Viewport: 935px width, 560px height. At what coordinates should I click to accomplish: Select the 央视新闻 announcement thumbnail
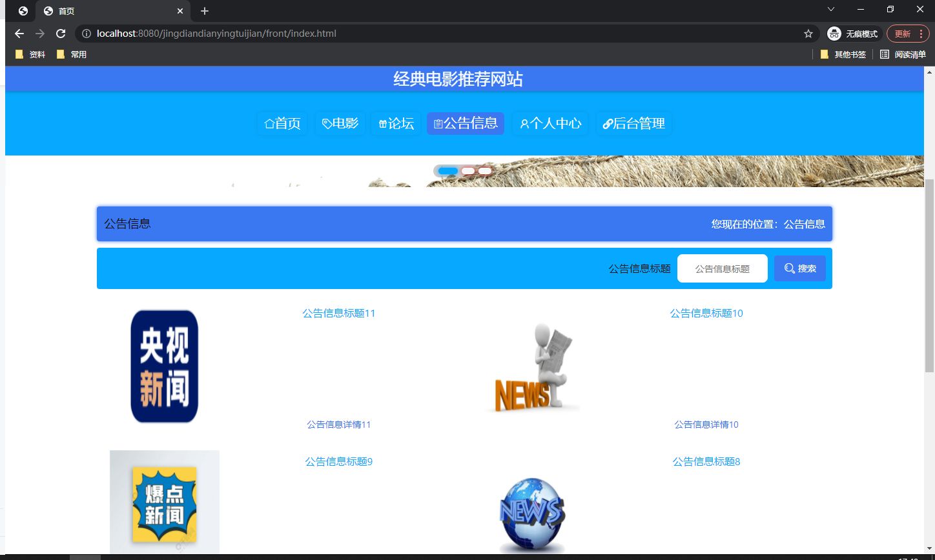coord(164,366)
